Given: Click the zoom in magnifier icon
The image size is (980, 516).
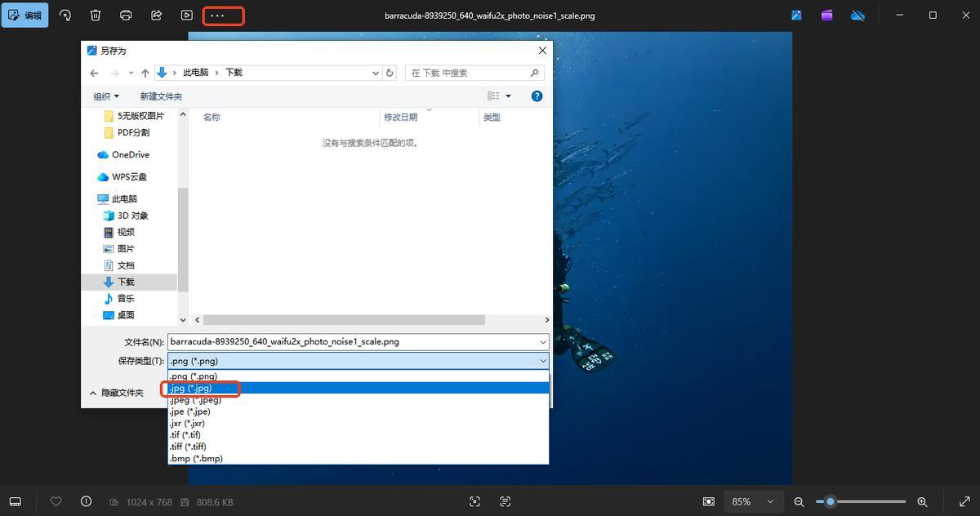Looking at the screenshot, I should point(922,501).
